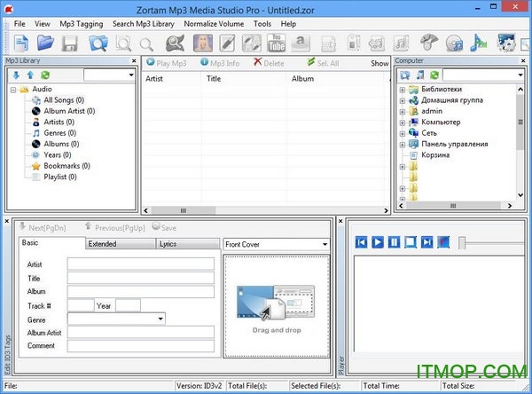Image resolution: width=532 pixels, height=394 pixels.
Task: Click the pencil edit tags icon
Action: tap(227, 43)
